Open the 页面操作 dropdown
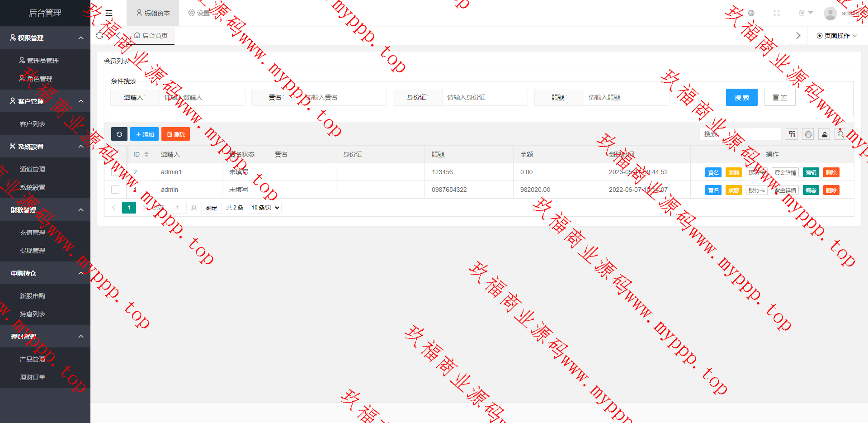 (x=837, y=35)
